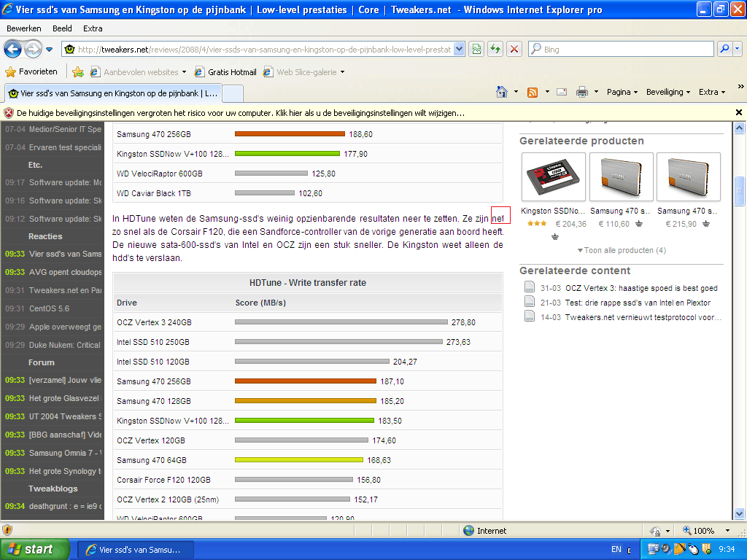Click the browser Back arrow button
This screenshot has width=747, height=560.
tap(13, 49)
